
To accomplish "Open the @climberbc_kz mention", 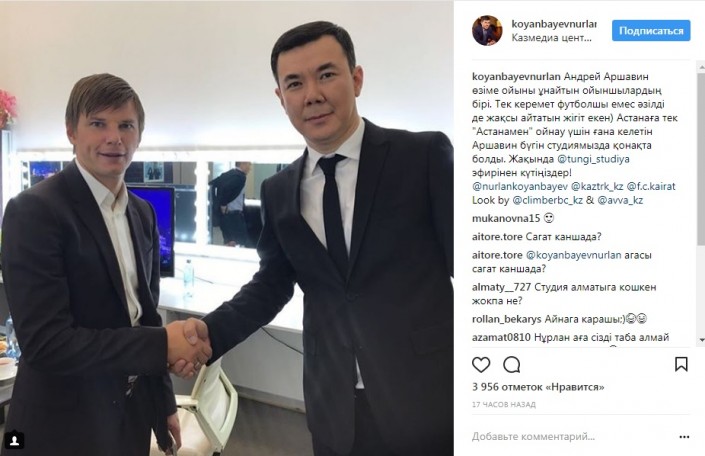I will tap(548, 200).
